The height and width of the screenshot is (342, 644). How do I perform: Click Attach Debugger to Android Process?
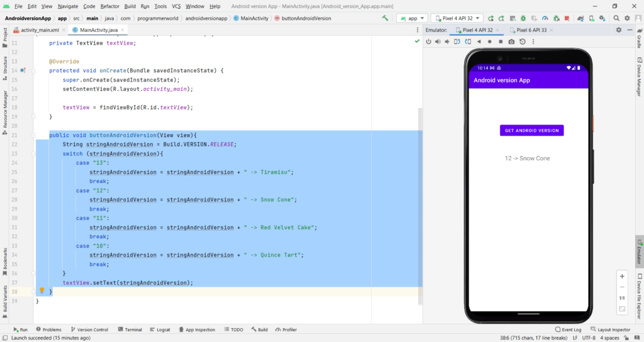click(556, 18)
